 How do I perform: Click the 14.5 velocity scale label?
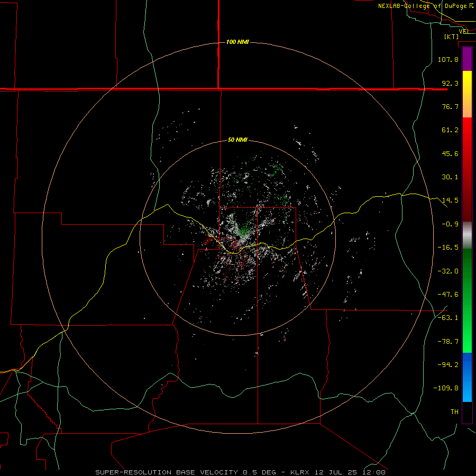pos(450,200)
